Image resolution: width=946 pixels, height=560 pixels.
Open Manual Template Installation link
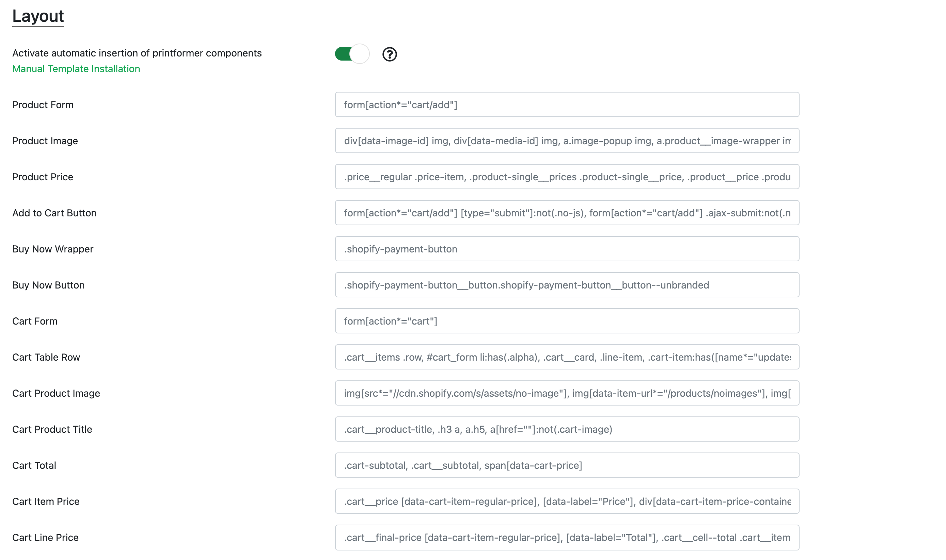[x=76, y=69]
